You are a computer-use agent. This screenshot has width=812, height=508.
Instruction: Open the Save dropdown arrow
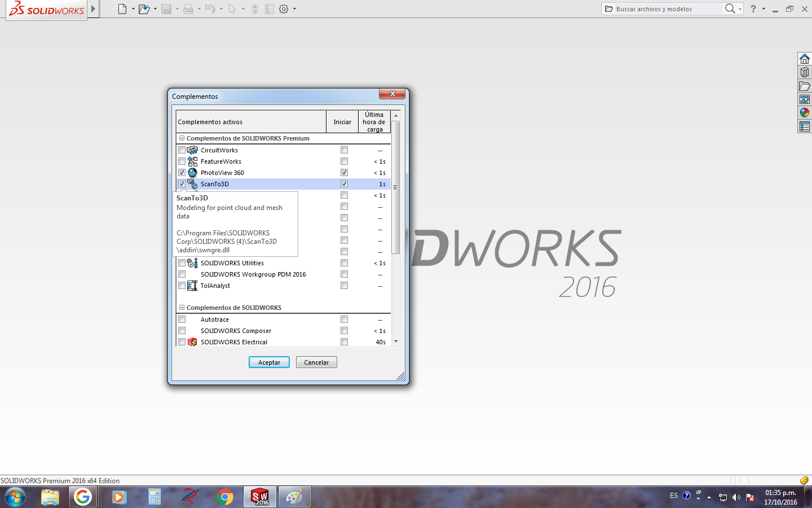click(x=177, y=9)
